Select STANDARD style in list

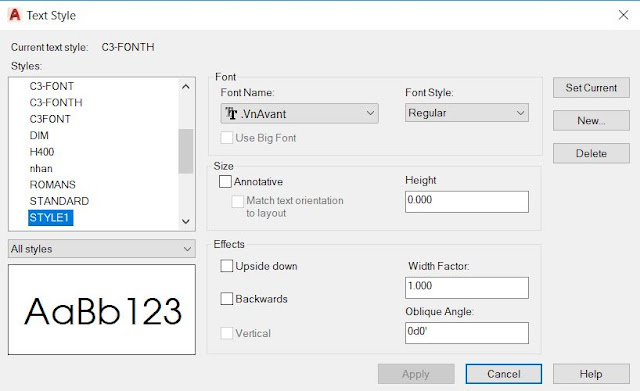[59, 201]
